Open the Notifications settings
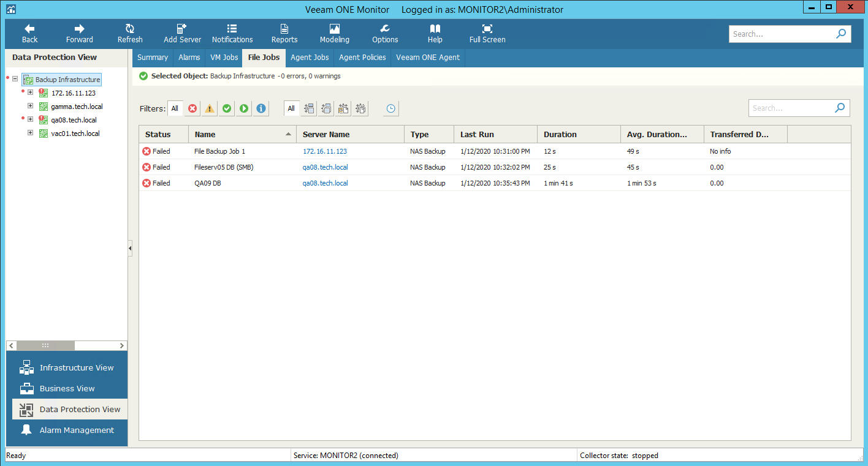Viewport: 868px width, 466px height. coord(232,34)
